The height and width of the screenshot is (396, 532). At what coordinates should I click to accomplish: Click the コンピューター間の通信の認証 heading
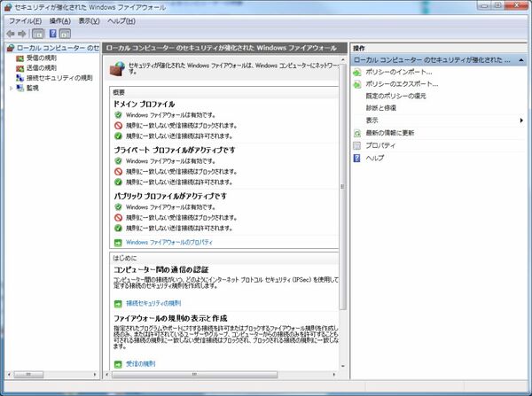click(160, 270)
